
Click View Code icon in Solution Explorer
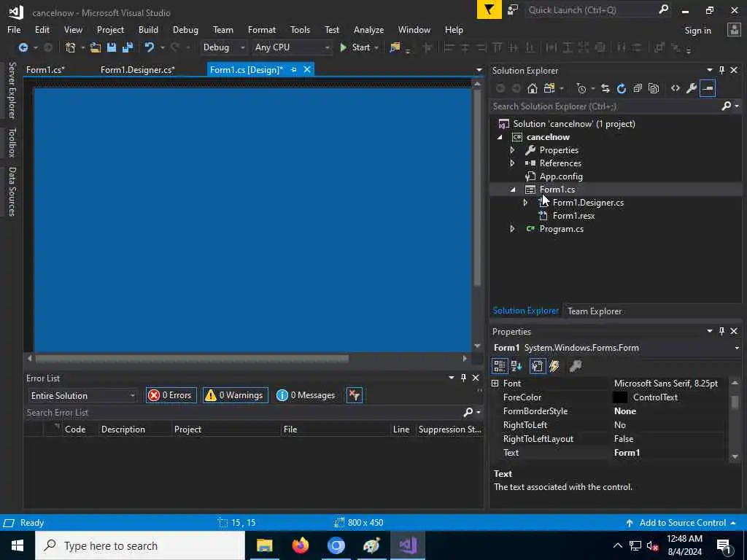click(675, 88)
